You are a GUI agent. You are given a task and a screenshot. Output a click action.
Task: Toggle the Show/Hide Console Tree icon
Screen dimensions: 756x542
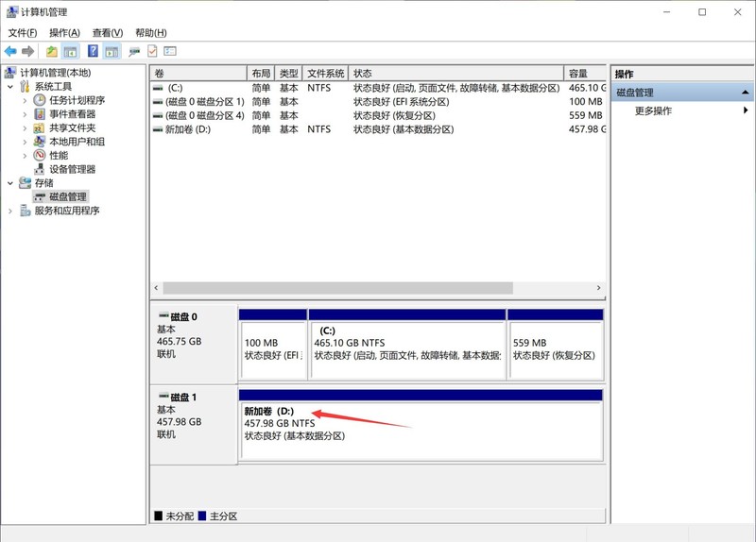pos(70,51)
